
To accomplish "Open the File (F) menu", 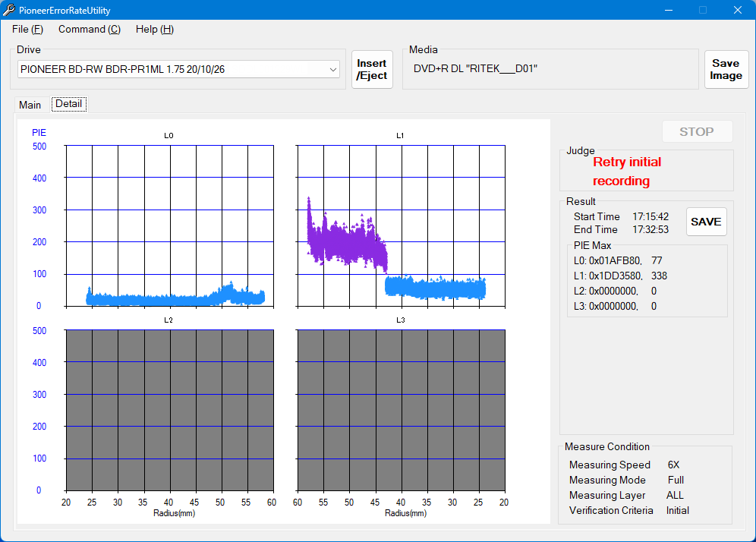I will pyautogui.click(x=27, y=30).
